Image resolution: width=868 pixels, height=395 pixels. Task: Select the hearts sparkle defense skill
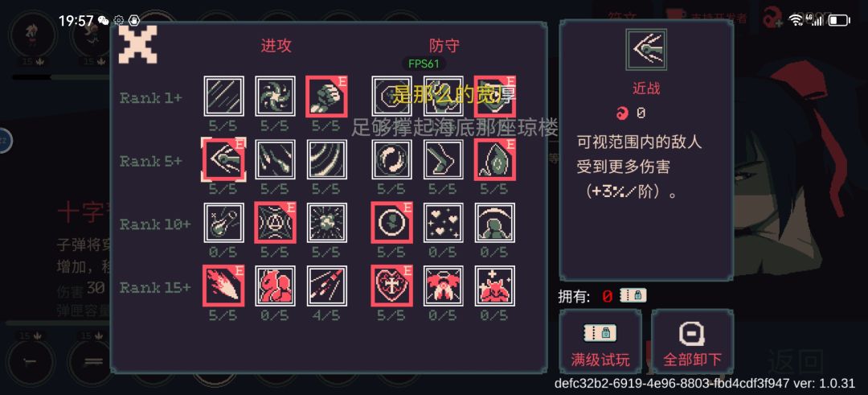pyautogui.click(x=444, y=223)
